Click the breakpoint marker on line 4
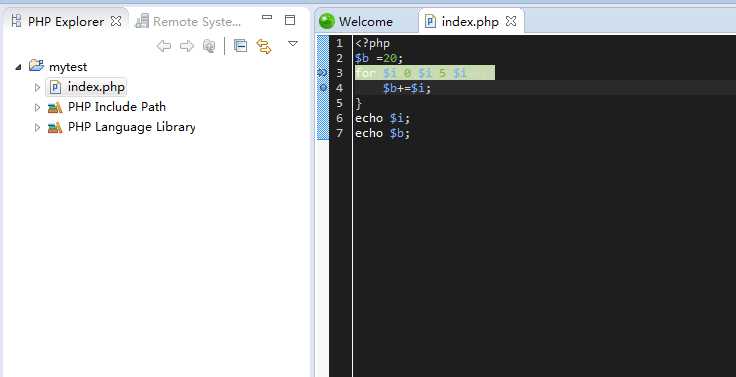 [x=323, y=88]
